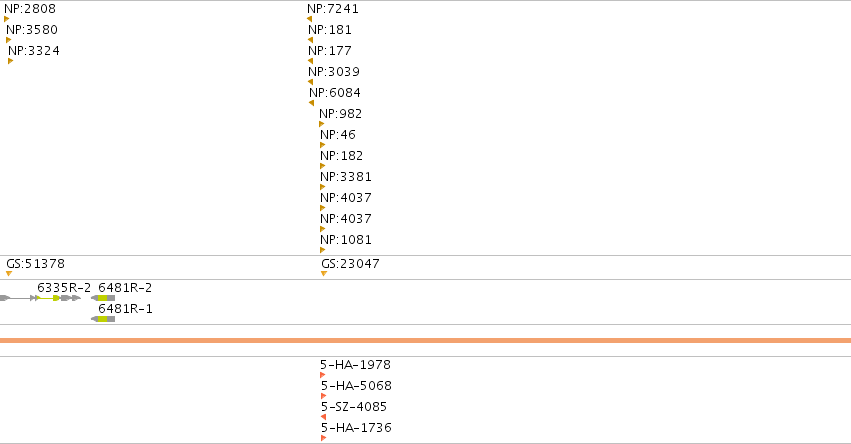Viewport: 851px width, 444px height.
Task: Click the NP:2808 feature label
Action: click(x=29, y=9)
